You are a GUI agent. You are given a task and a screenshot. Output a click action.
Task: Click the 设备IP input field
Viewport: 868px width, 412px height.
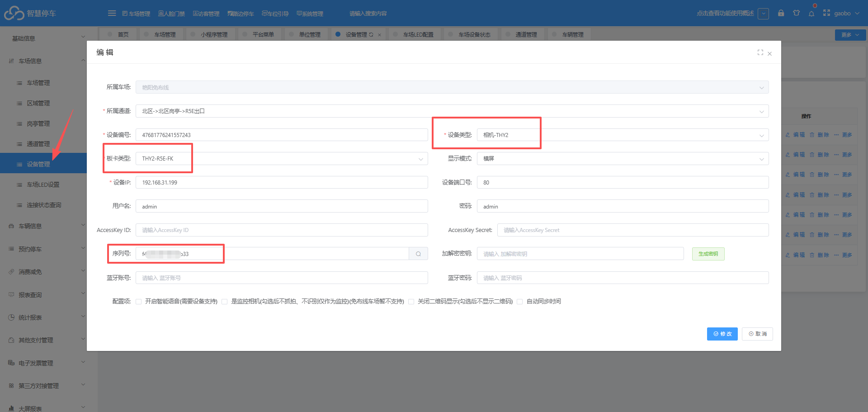tap(282, 183)
